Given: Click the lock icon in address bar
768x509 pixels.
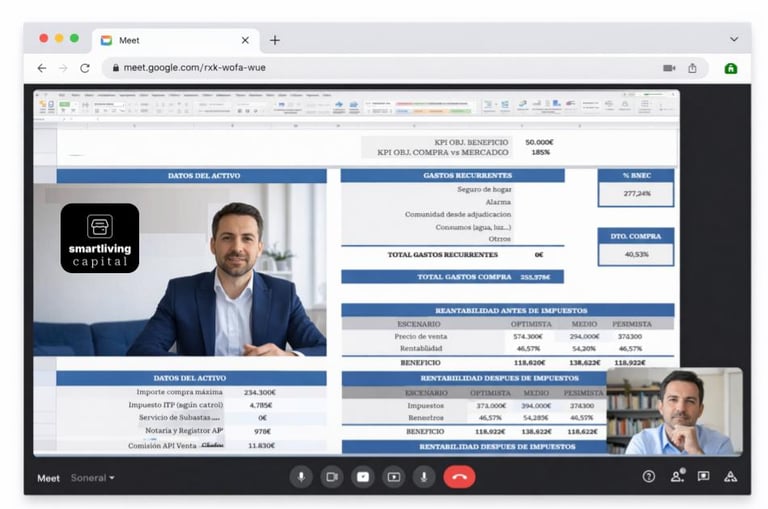Looking at the screenshot, I should pyautogui.click(x=116, y=68).
